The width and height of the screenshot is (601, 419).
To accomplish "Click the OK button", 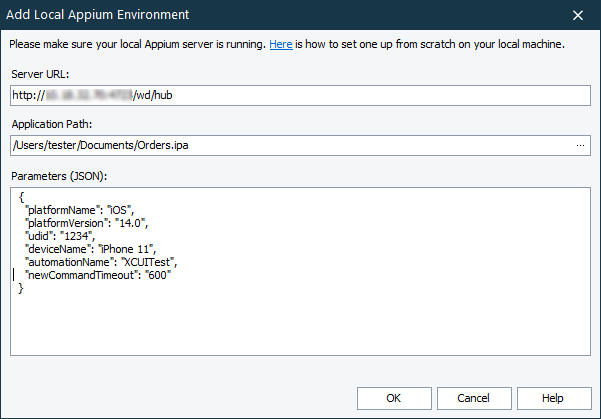I will point(394,398).
